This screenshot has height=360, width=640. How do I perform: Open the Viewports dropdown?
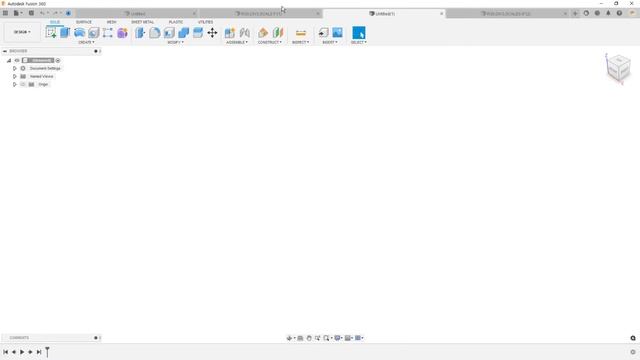pos(359,338)
